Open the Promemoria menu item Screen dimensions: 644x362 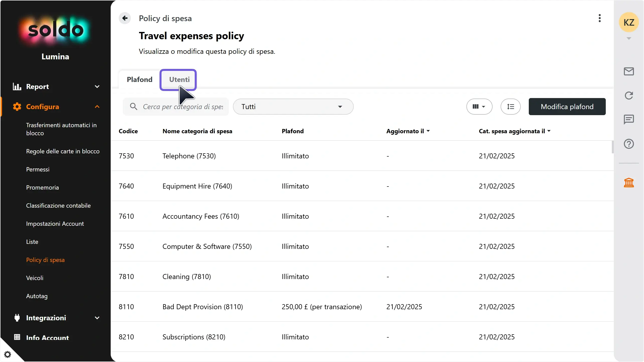[x=43, y=187]
